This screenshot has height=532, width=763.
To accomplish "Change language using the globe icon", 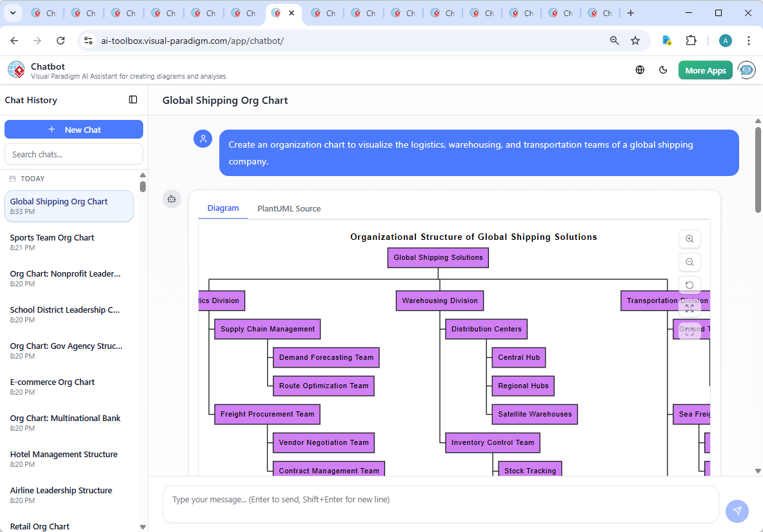I will [x=640, y=70].
